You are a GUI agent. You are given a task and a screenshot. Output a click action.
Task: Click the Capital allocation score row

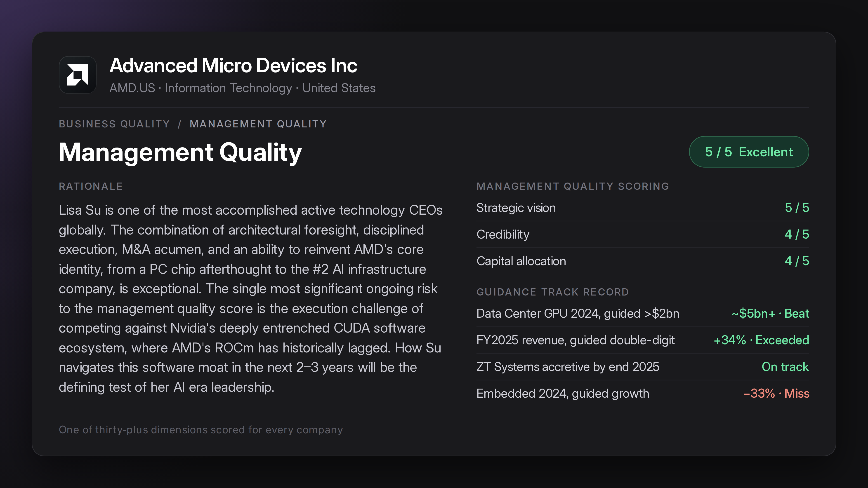pyautogui.click(x=643, y=261)
